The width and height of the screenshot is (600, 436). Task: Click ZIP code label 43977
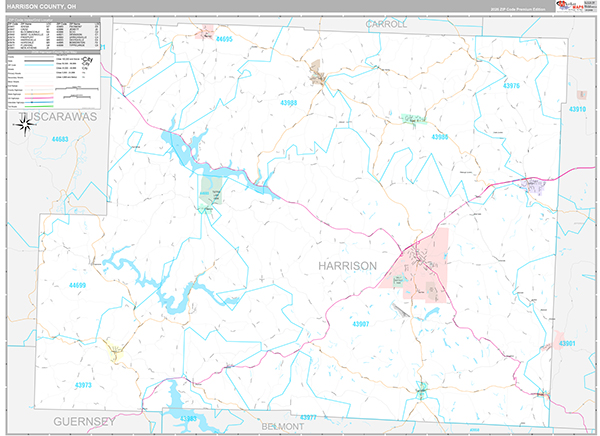pos(308,417)
